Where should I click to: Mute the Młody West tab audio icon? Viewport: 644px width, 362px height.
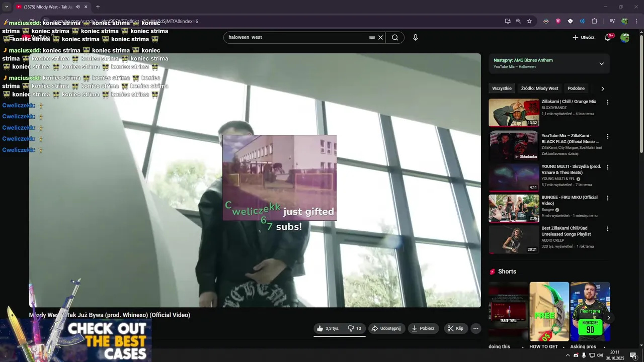coord(77,7)
